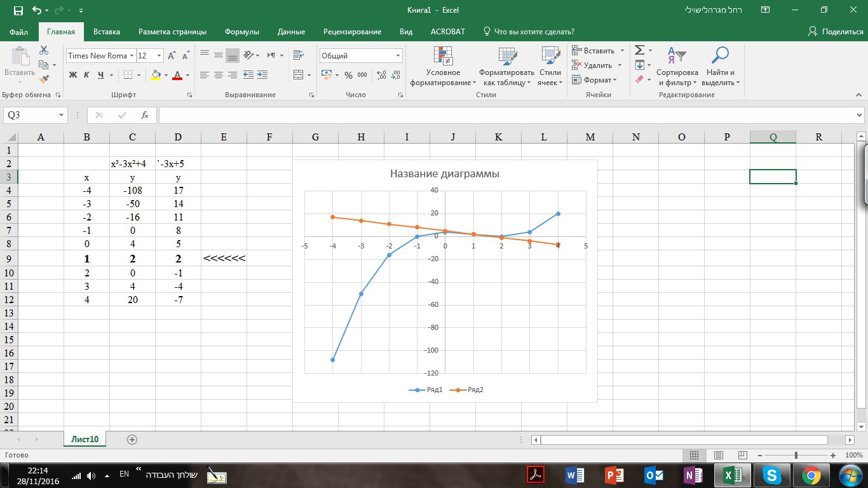Open the font color dropdown arrow
The width and height of the screenshot is (868, 488).
187,75
